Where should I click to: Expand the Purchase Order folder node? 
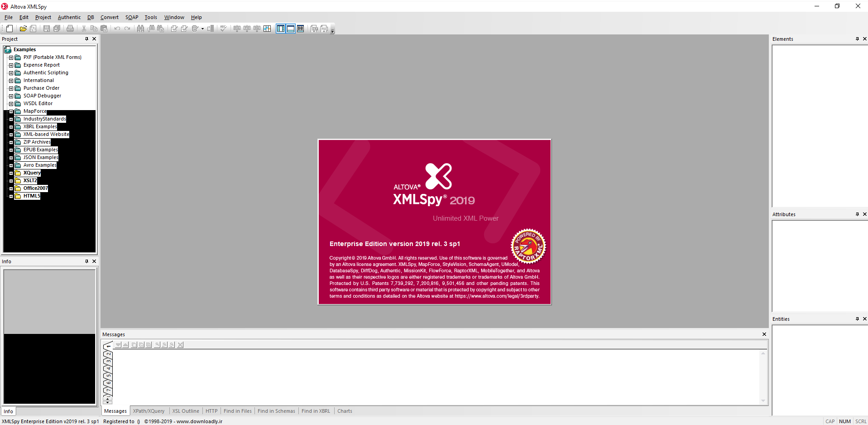11,88
